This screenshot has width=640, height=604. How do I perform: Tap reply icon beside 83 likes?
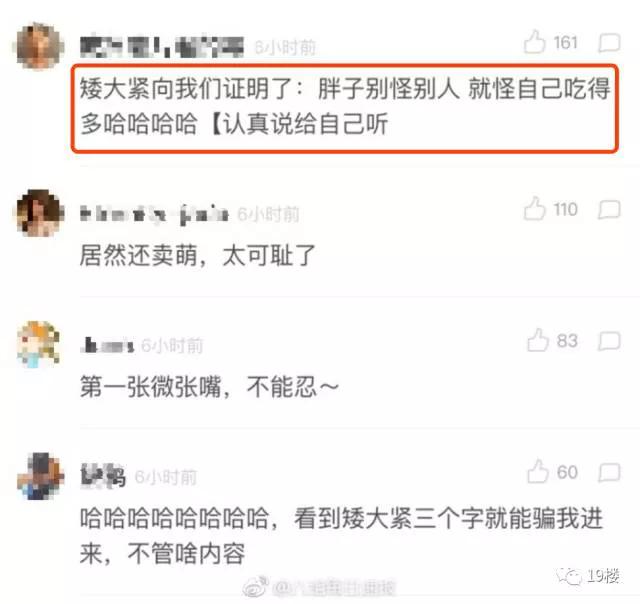click(x=609, y=341)
